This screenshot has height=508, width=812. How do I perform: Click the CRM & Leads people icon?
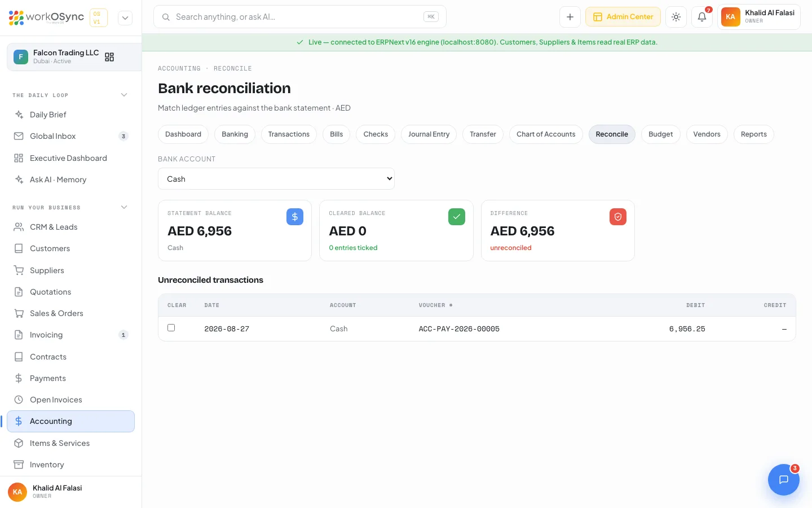(19, 227)
